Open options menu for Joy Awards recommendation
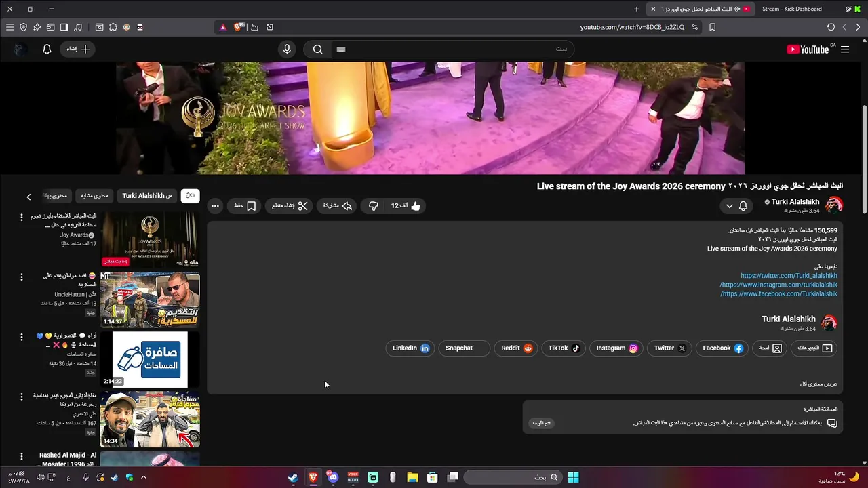 click(x=21, y=218)
